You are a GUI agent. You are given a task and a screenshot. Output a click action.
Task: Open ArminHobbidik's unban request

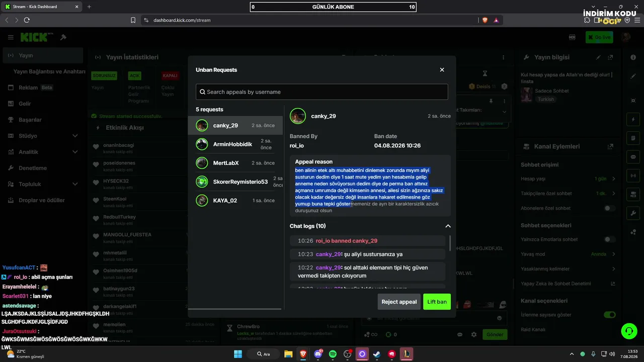click(235, 144)
